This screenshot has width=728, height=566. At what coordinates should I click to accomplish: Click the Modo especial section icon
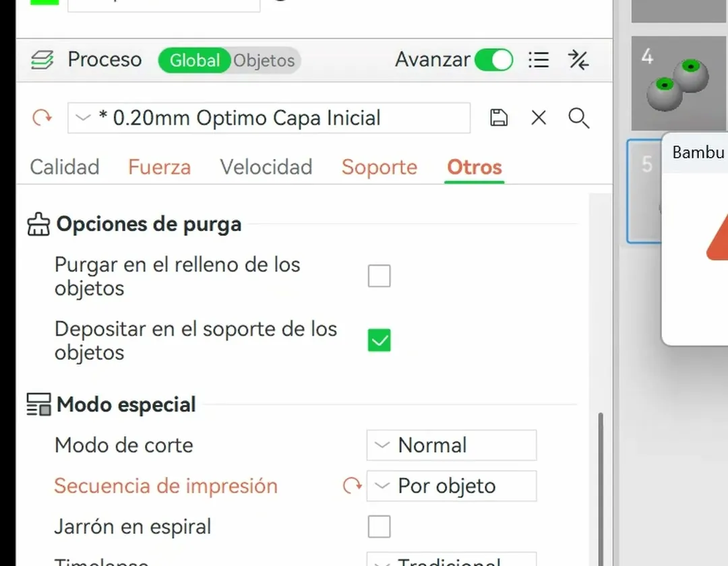38,404
